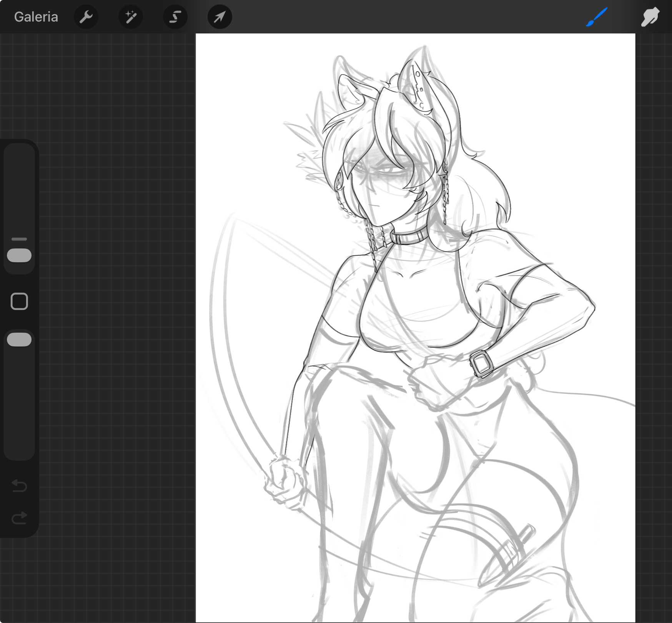
Task: Tap the character's wristwatch on the canvas
Action: point(481,363)
